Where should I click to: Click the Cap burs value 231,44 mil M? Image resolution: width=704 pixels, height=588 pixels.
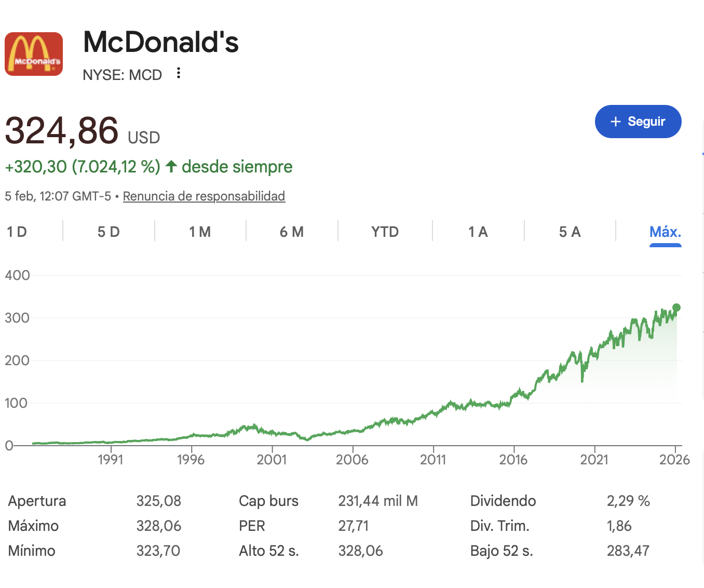pyautogui.click(x=378, y=501)
